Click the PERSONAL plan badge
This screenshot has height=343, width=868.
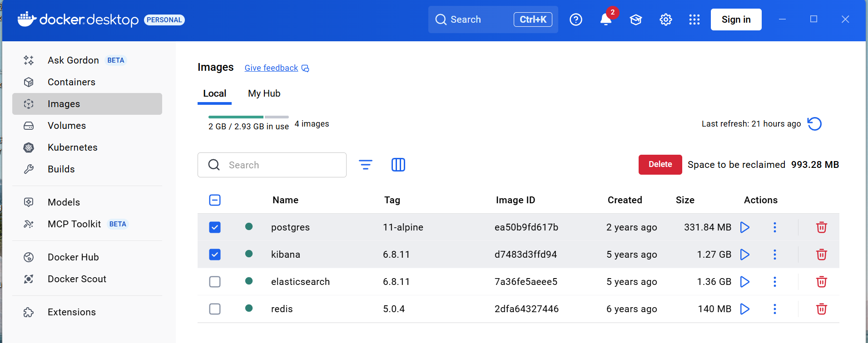point(164,20)
